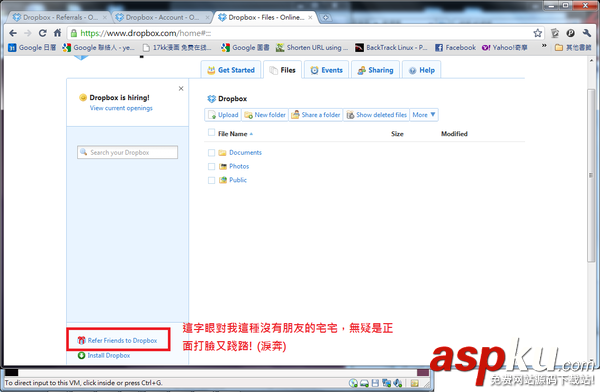Check the Photos row checkbox
The width and height of the screenshot is (600, 392).
pyautogui.click(x=211, y=167)
